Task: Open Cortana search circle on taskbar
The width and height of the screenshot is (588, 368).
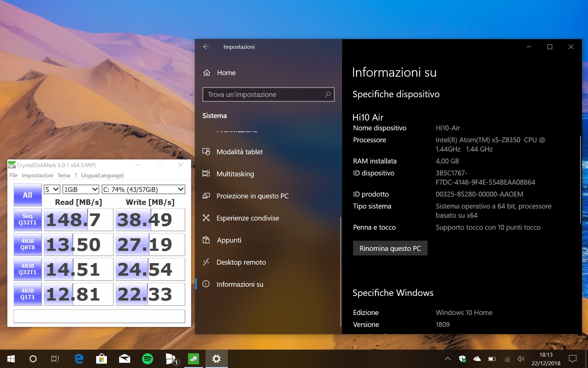Action: pyautogui.click(x=33, y=359)
